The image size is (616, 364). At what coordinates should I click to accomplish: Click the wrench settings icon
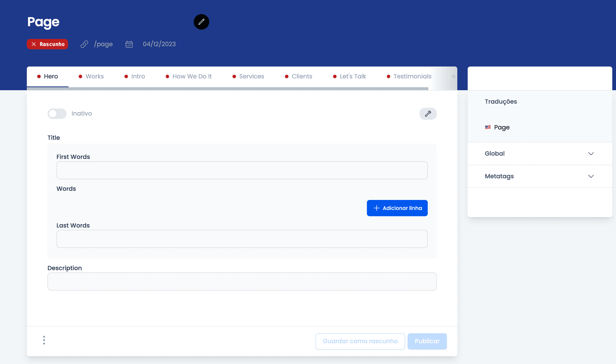click(x=428, y=114)
